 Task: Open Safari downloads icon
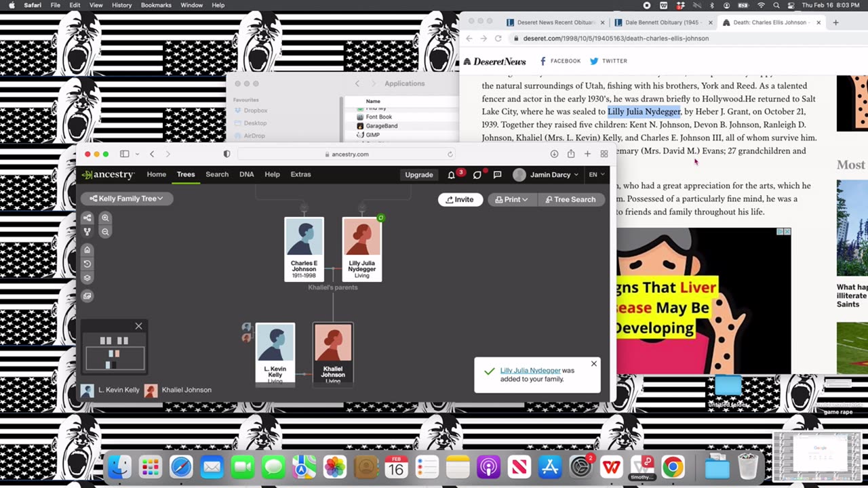(x=554, y=154)
